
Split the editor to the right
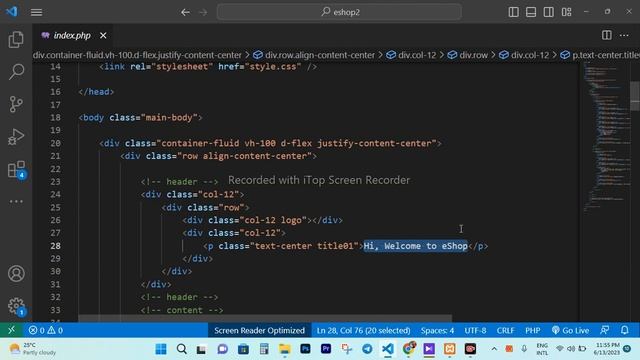coord(607,36)
